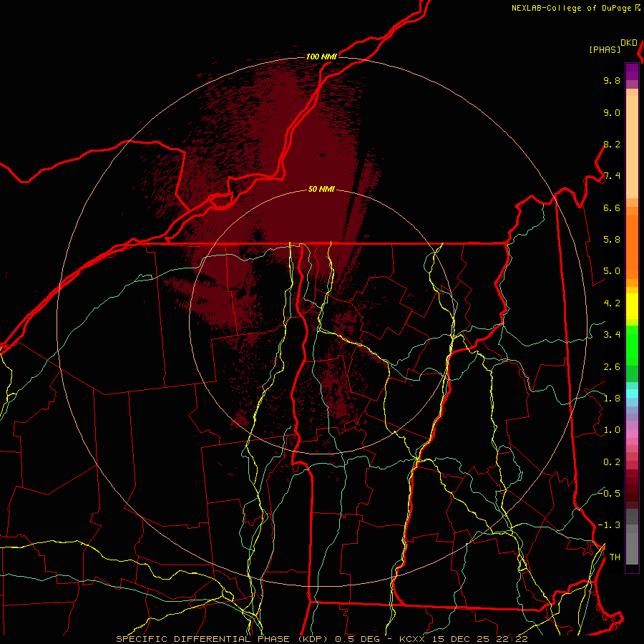The image size is (644, 644).
Task: Click the 7.4 legend value
Action: (612, 176)
